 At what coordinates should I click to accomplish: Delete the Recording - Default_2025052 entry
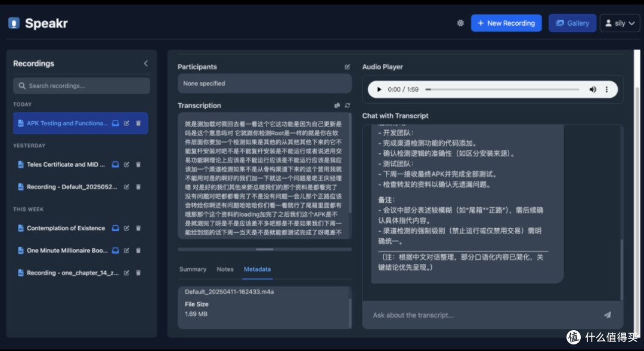[138, 187]
